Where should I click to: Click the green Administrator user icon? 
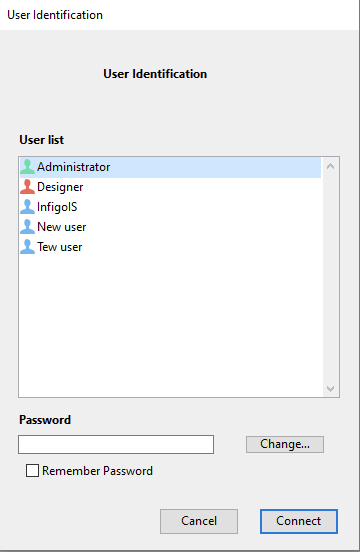click(x=27, y=167)
